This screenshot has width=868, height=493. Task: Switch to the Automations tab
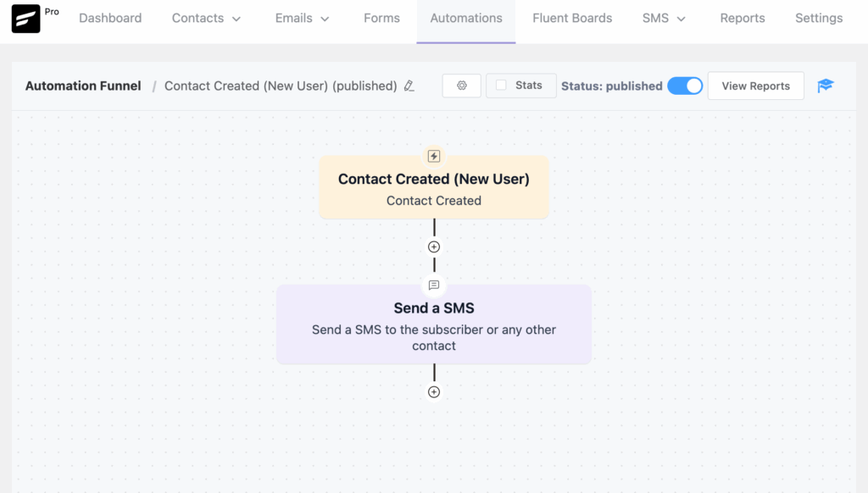pos(465,18)
